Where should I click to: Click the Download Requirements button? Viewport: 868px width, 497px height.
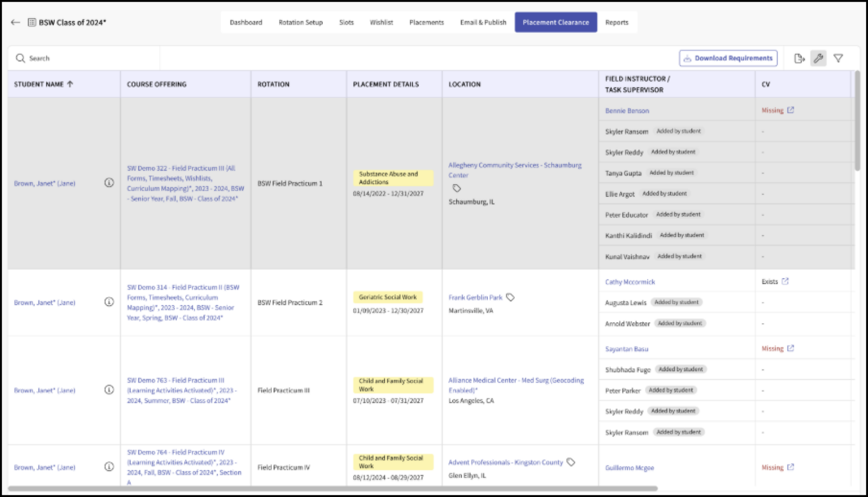click(x=728, y=58)
